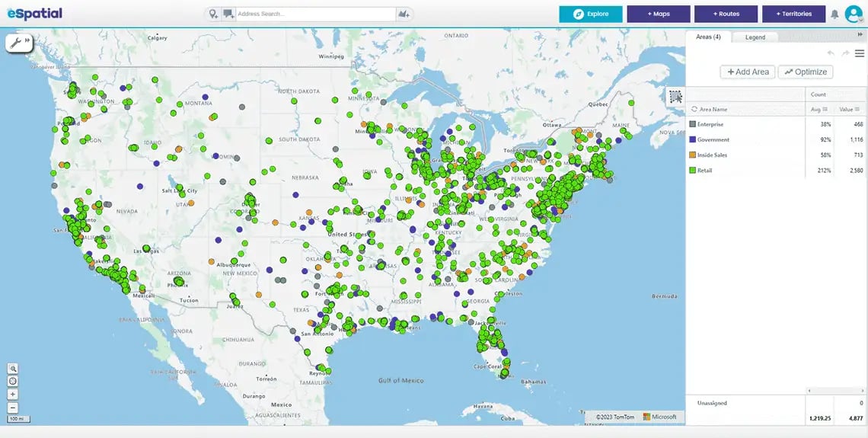
Task: Click the Add Area button
Action: [748, 72]
